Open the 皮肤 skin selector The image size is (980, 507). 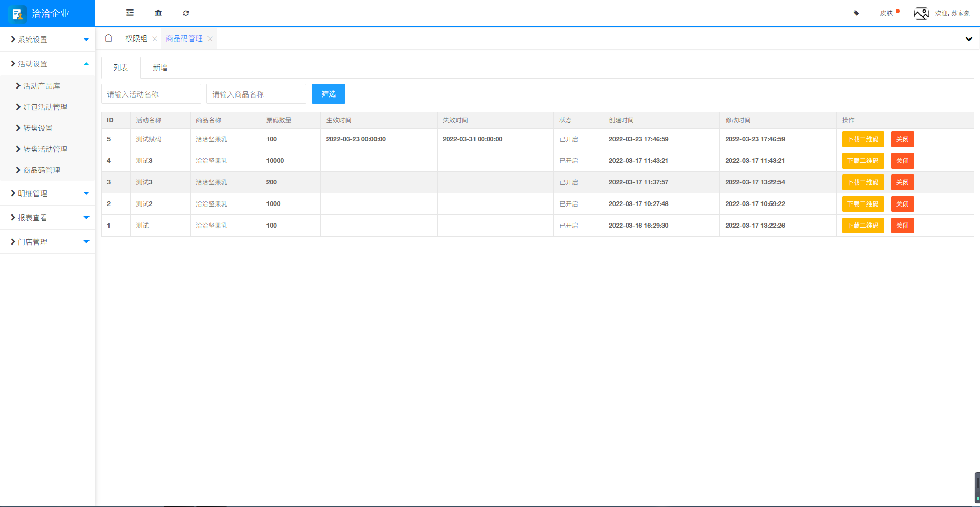(887, 13)
